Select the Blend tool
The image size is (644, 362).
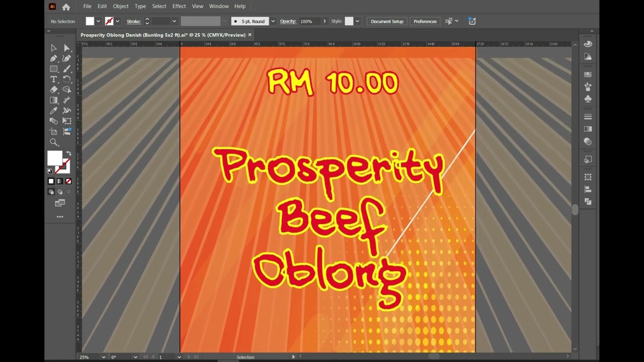[x=54, y=121]
